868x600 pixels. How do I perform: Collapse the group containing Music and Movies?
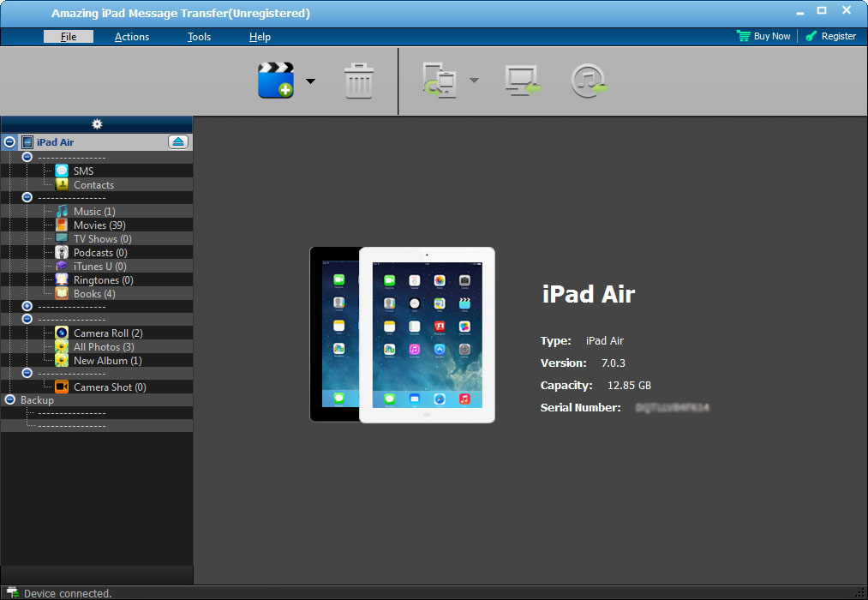tap(27, 198)
